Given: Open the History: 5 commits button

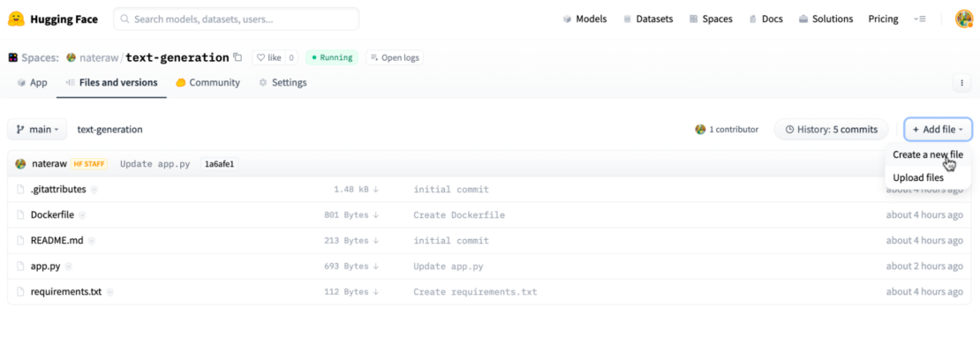Looking at the screenshot, I should (x=830, y=130).
